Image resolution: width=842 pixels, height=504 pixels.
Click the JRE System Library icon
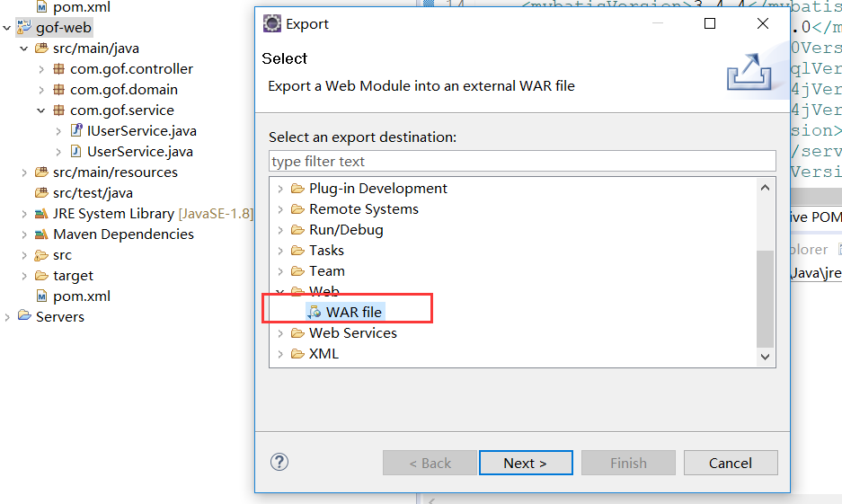(41, 214)
